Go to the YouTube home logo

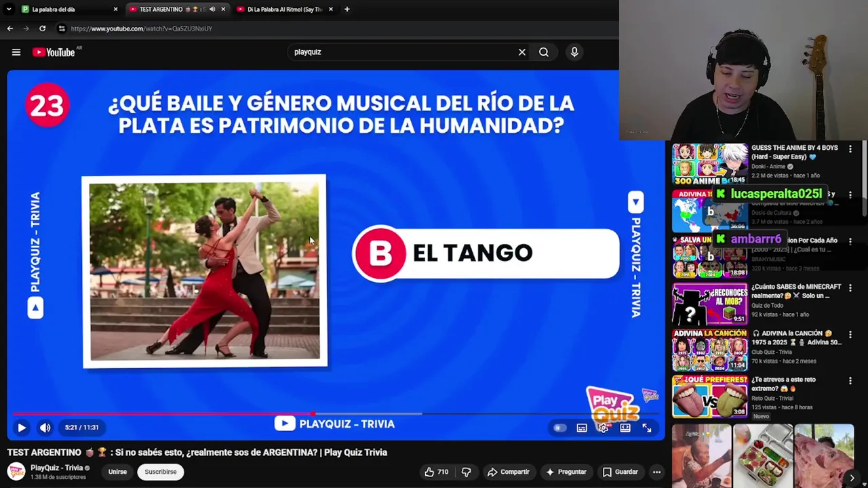coord(54,52)
